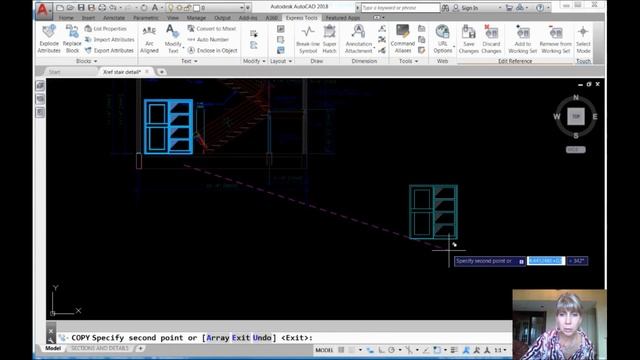Click the Undo arrow icon in quick access toolbar
Image resolution: width=640 pixels, height=360 pixels.
113,8
